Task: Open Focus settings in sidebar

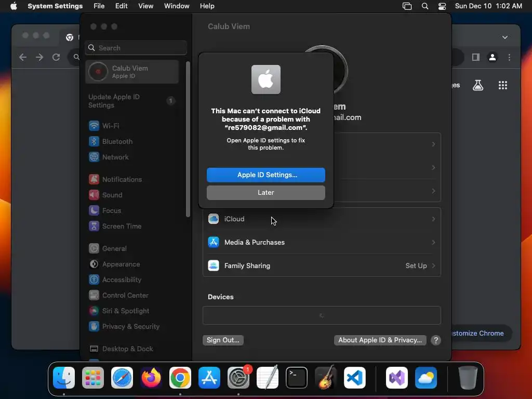Action: [x=132, y=211]
